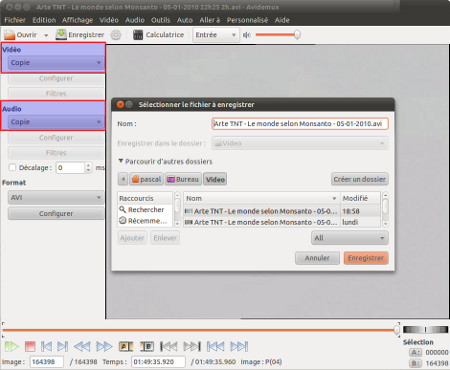Click the fast-forward double-arrow icon
The height and width of the screenshot is (370, 450).
pyautogui.click(x=104, y=347)
